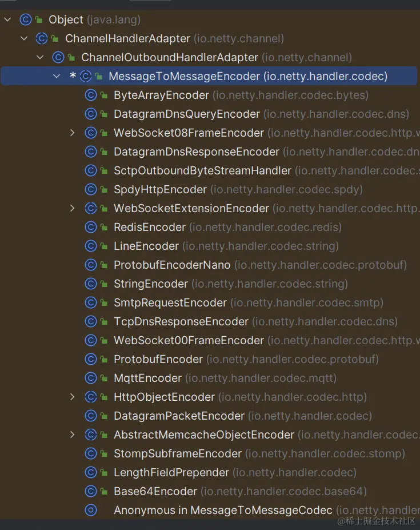The width and height of the screenshot is (420, 530).
Task: Select LineEncoder in the hierarchy
Action: tap(226, 246)
